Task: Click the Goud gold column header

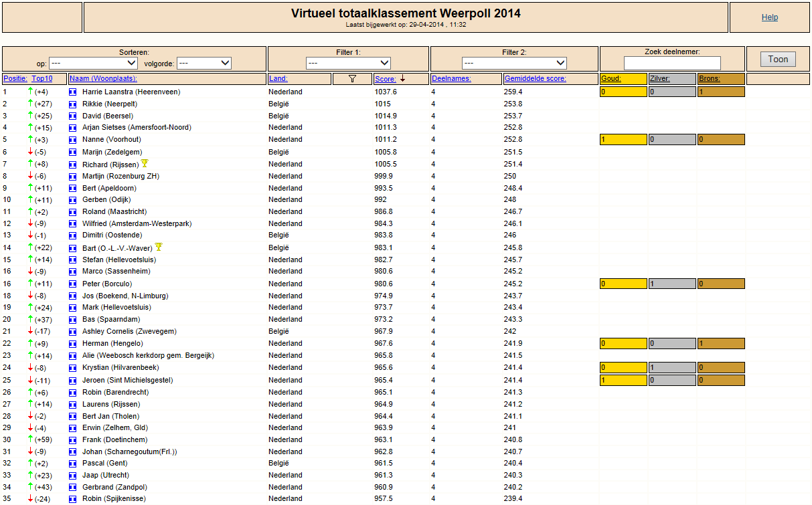Action: [611, 79]
